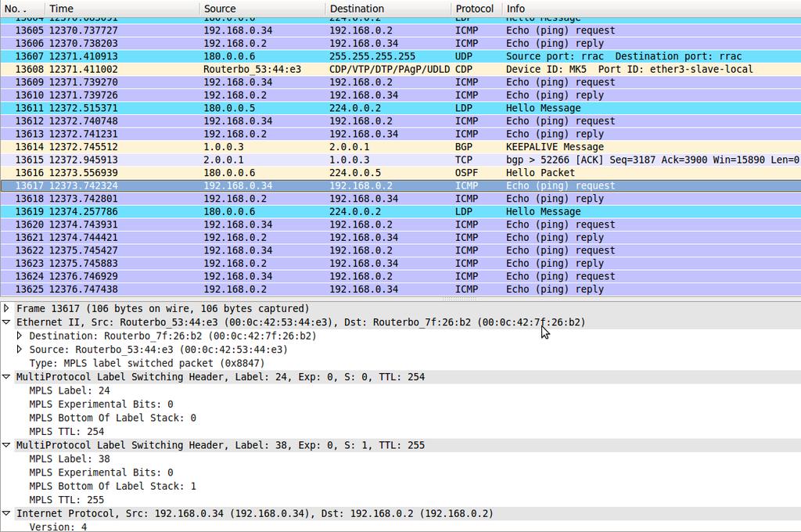The image size is (801, 532).
Task: Select MPLS Experimental Bits under Label 24
Action: click(101, 404)
